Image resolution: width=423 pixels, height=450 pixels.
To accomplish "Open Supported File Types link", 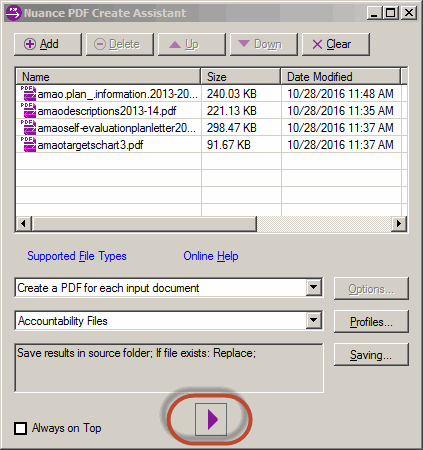I will (77, 256).
